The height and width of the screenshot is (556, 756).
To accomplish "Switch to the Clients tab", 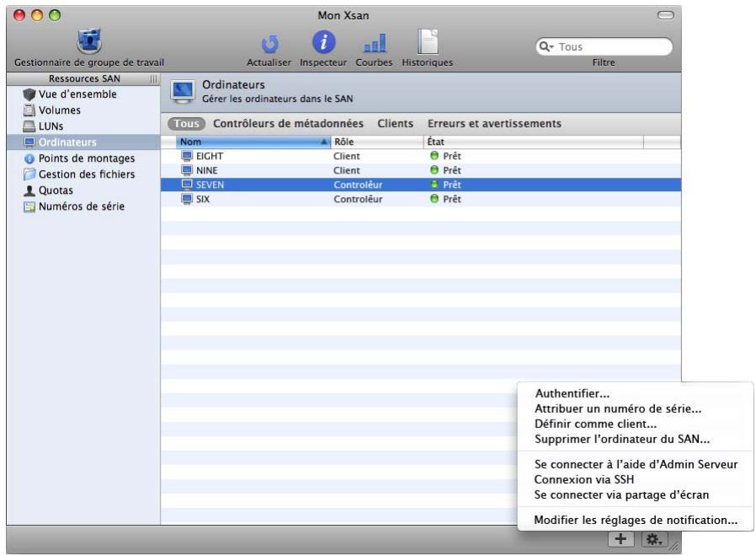I will point(396,124).
